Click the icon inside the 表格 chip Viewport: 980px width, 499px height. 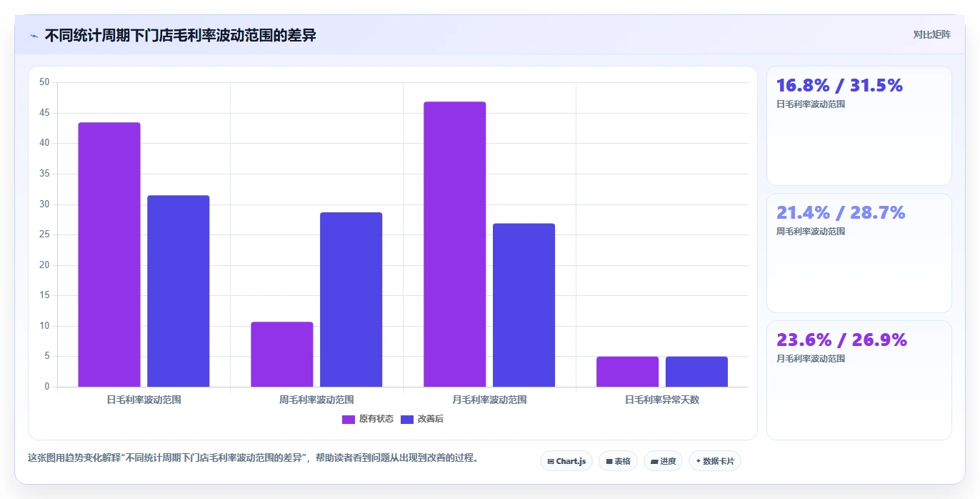click(609, 462)
